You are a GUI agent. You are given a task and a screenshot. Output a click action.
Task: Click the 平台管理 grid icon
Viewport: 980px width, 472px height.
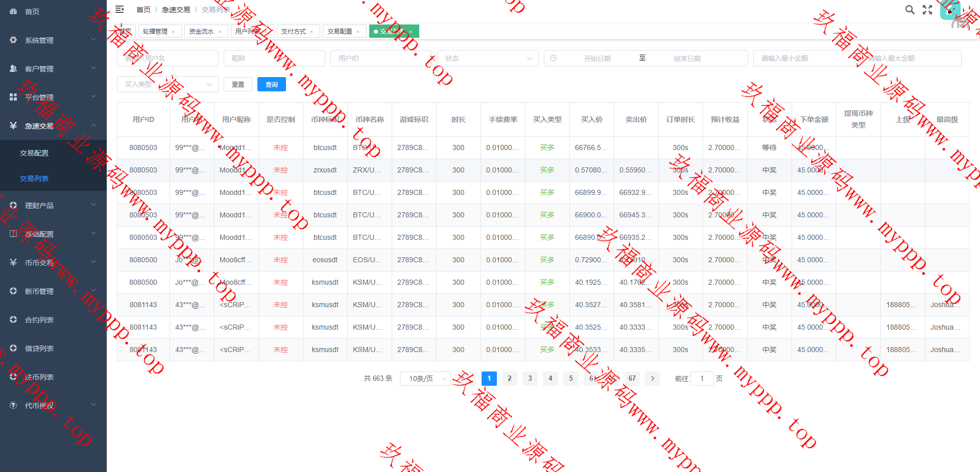tap(13, 97)
